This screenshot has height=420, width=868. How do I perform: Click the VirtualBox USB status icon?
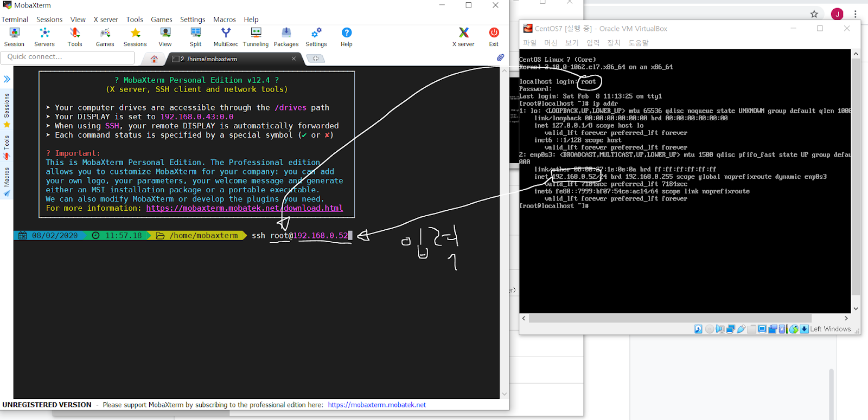click(x=741, y=329)
